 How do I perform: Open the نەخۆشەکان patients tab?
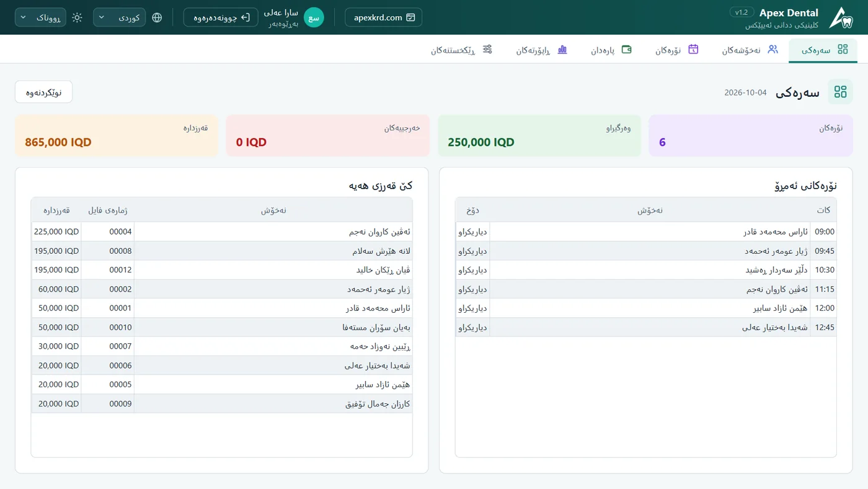[750, 50]
